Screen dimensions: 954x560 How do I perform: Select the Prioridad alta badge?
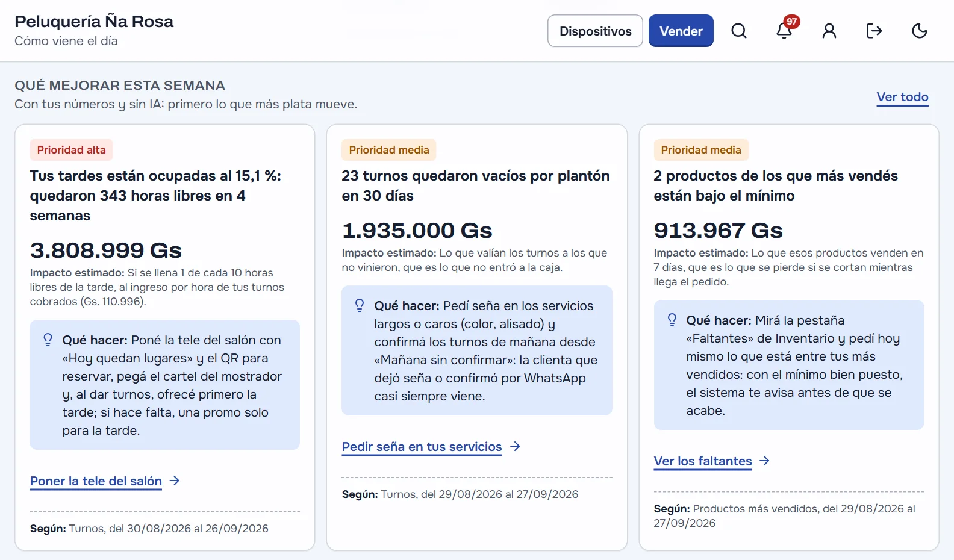(x=71, y=150)
